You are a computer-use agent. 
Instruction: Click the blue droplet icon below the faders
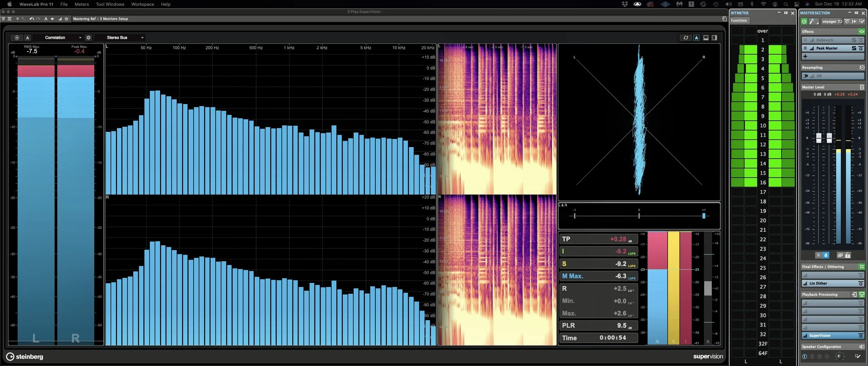(x=826, y=255)
